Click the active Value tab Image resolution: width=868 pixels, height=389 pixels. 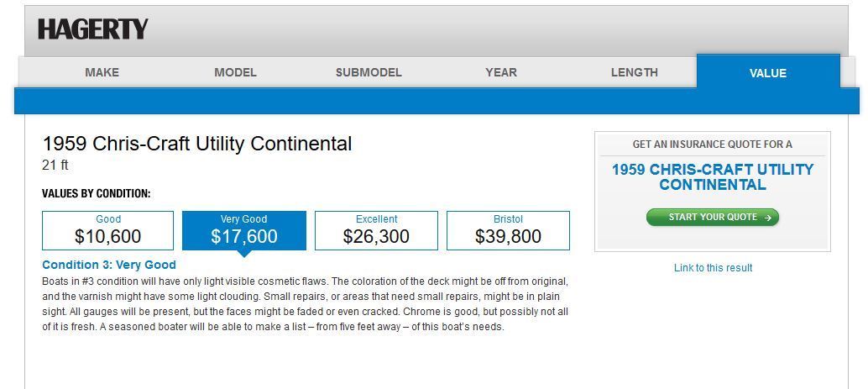[768, 72]
